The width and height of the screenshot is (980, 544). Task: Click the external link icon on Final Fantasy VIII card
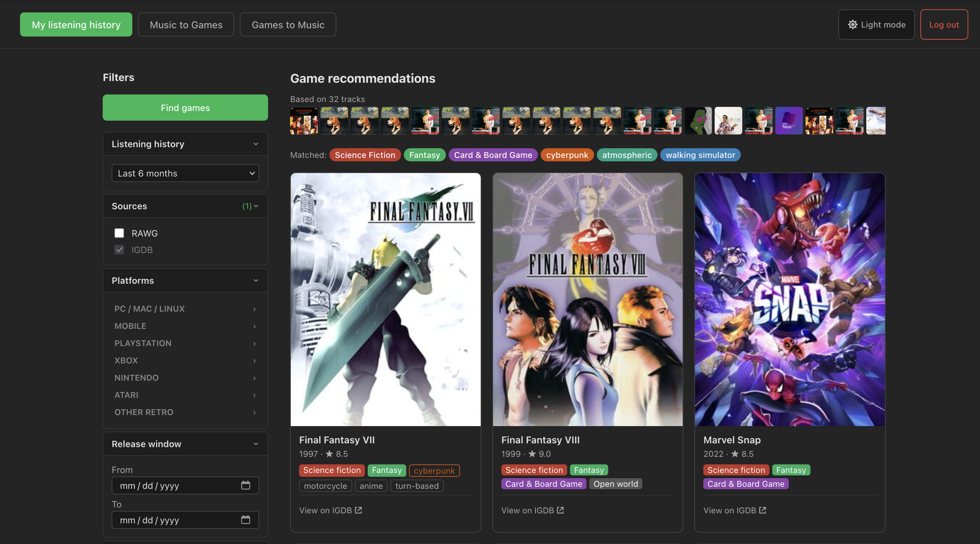(560, 510)
